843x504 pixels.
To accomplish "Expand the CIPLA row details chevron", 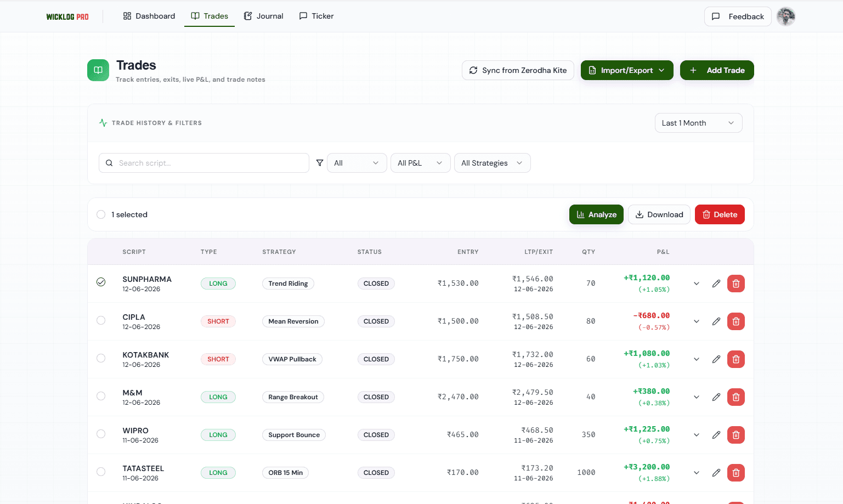I will tap(697, 321).
